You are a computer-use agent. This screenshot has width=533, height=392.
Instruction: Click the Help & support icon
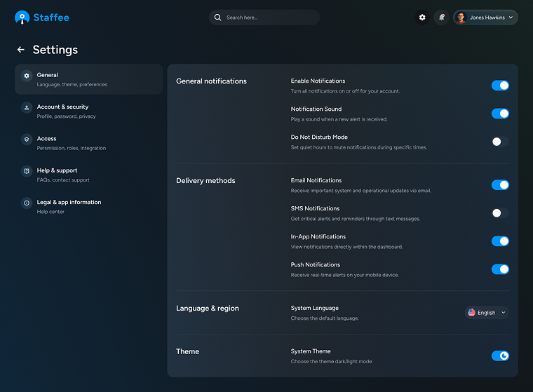[x=27, y=171]
